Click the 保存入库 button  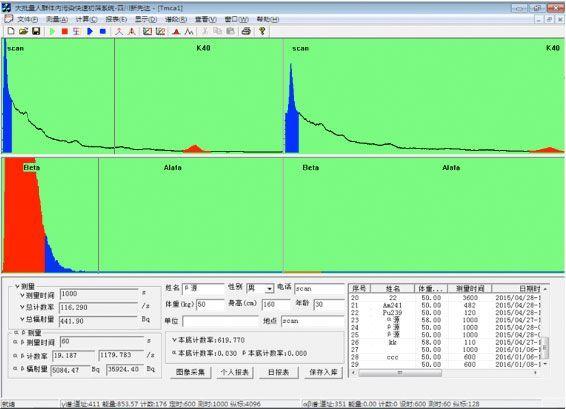(323, 372)
